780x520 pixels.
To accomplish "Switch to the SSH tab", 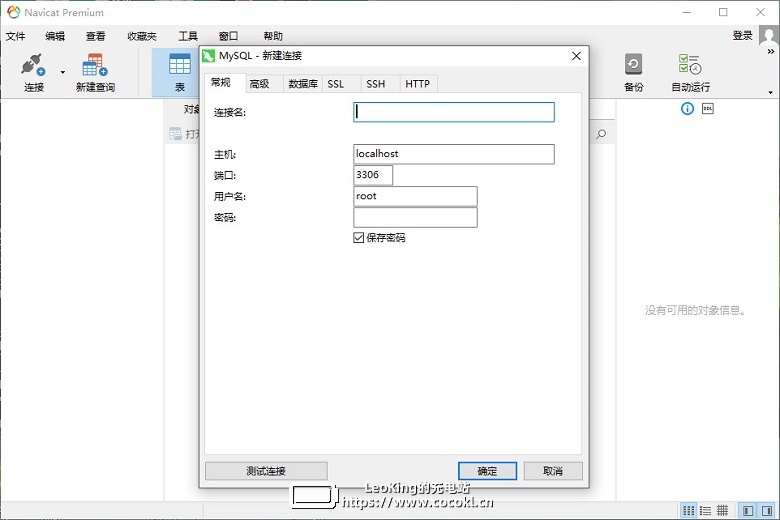I will coord(381,84).
